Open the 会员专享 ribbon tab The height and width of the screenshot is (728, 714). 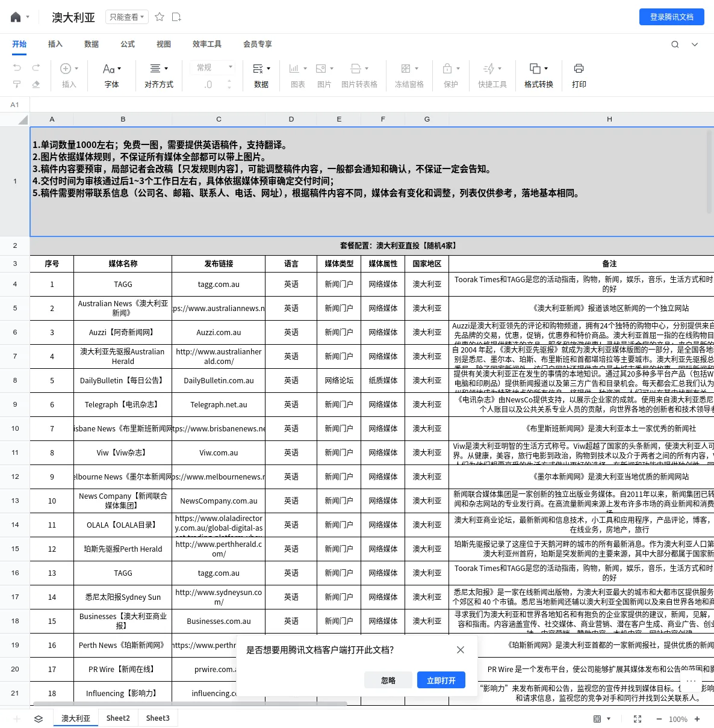pos(258,44)
